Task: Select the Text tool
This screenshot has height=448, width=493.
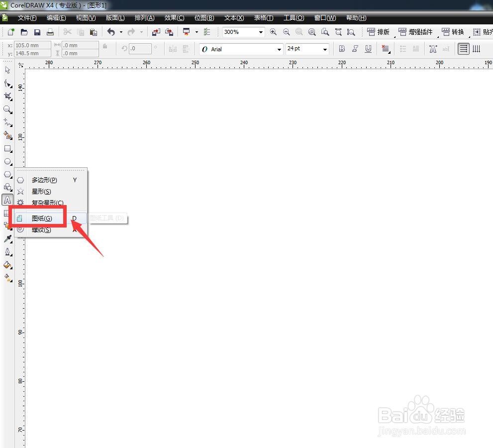Action: tap(7, 200)
